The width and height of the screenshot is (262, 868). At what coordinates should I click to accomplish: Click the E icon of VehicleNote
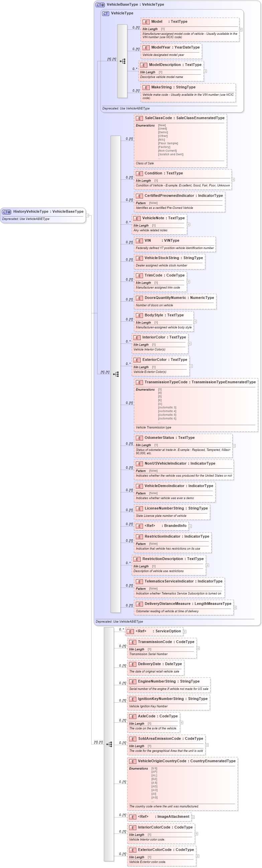(x=137, y=218)
